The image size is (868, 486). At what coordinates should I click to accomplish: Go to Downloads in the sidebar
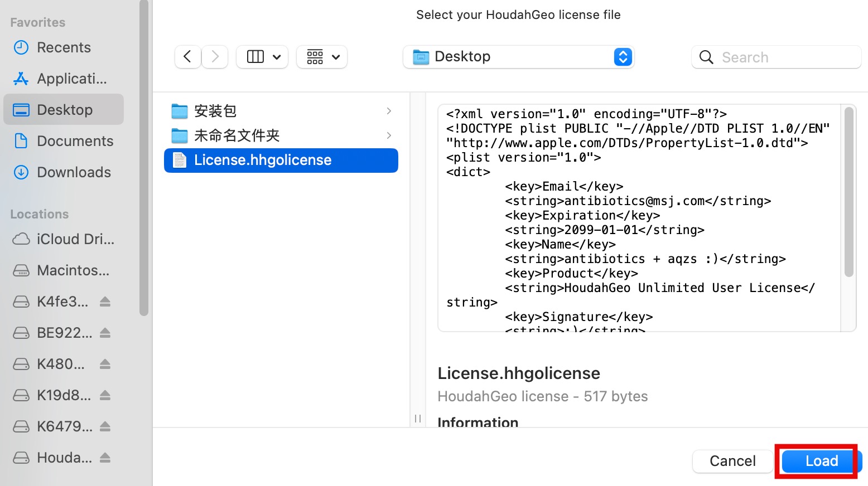click(74, 172)
